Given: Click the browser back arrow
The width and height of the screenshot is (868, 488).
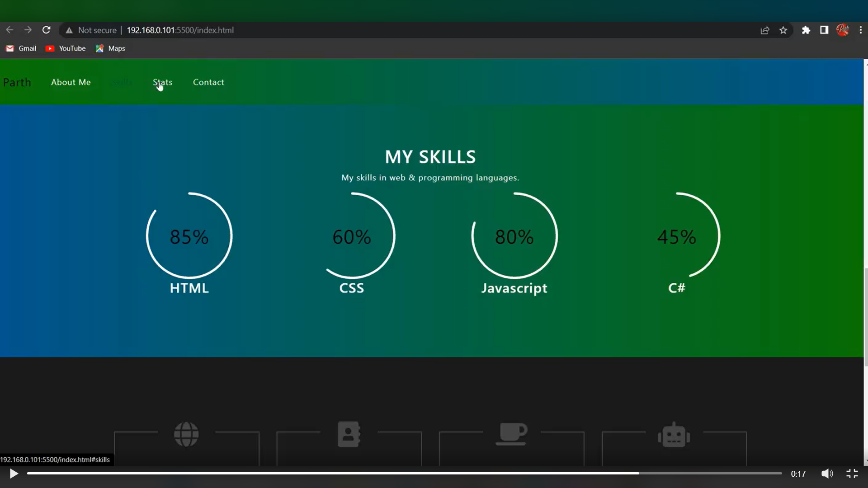Looking at the screenshot, I should click(x=9, y=30).
